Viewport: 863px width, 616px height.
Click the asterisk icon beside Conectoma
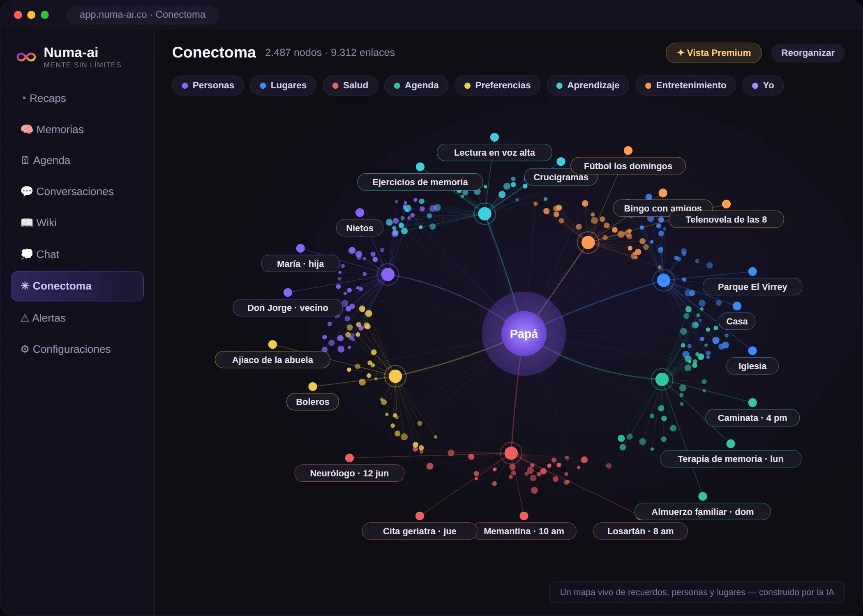25,286
